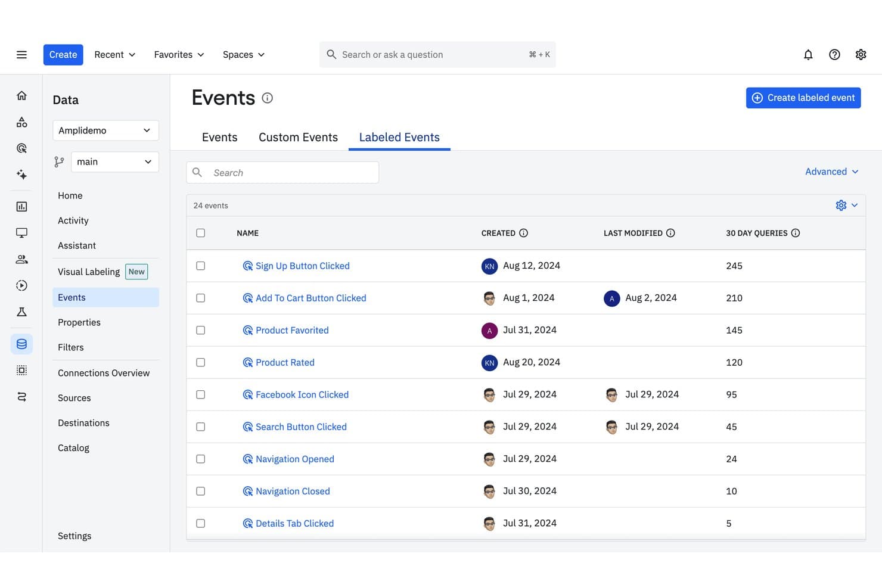Check the Facebook Icon Clicked row

coord(200,394)
